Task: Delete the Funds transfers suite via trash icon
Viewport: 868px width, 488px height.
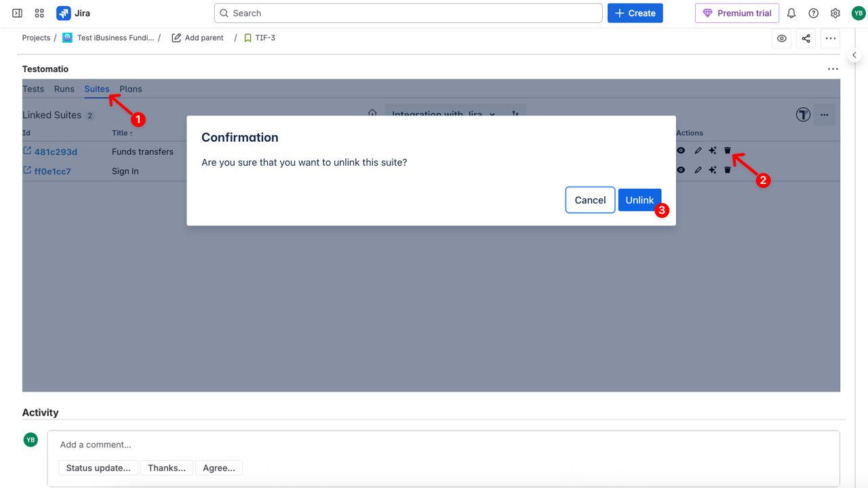Action: tap(727, 151)
